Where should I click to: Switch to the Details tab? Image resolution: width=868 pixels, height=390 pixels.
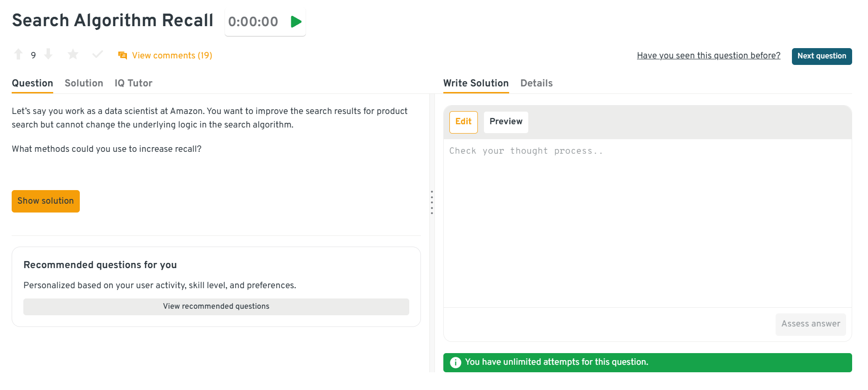click(536, 83)
